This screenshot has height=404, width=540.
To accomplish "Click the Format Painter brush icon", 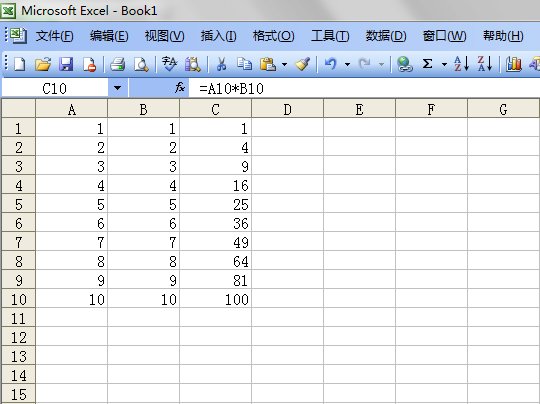I will (x=303, y=64).
